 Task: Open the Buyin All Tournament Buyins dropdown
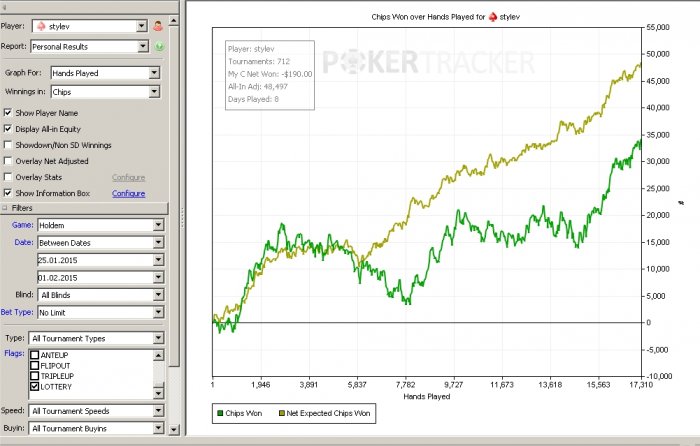click(x=158, y=428)
